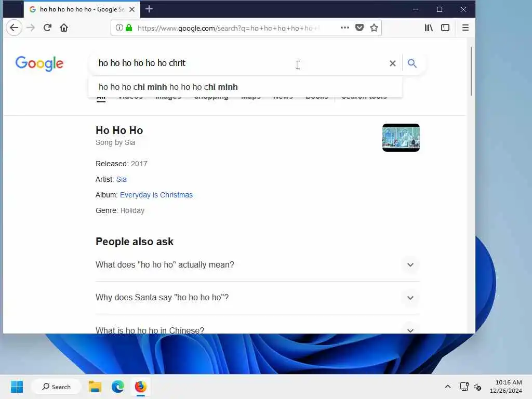Save page to Pocket

pos(360,28)
